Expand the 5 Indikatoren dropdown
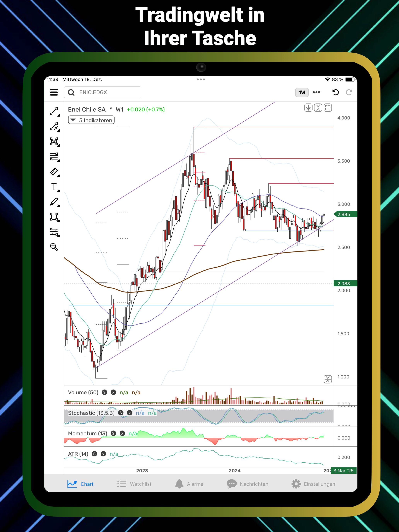399x532 pixels. tap(91, 120)
